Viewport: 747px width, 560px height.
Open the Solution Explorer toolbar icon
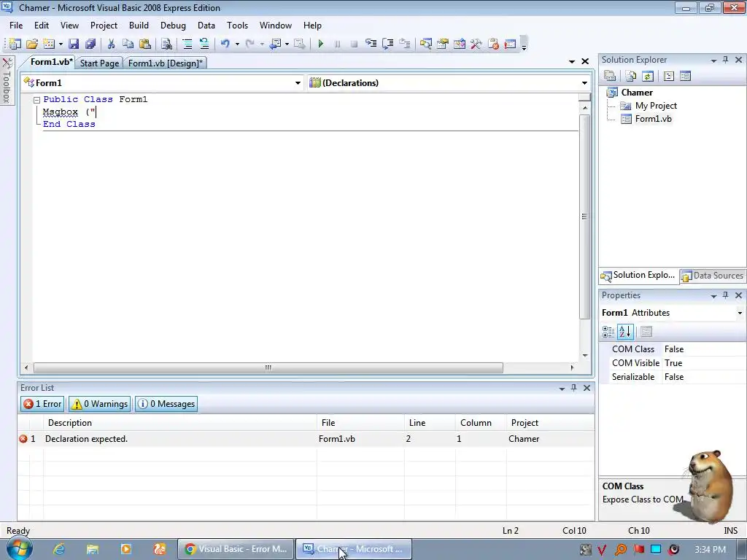(426, 44)
